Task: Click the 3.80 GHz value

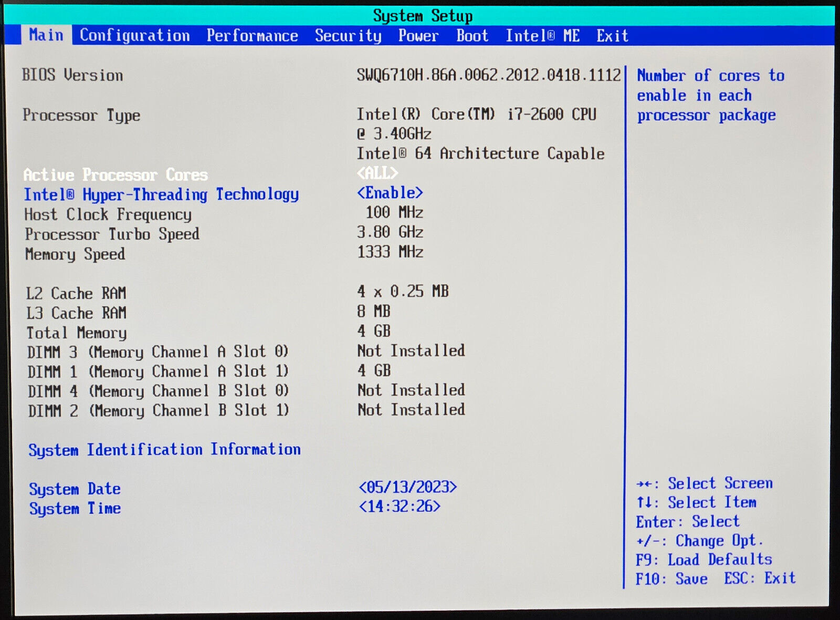Action: [390, 232]
